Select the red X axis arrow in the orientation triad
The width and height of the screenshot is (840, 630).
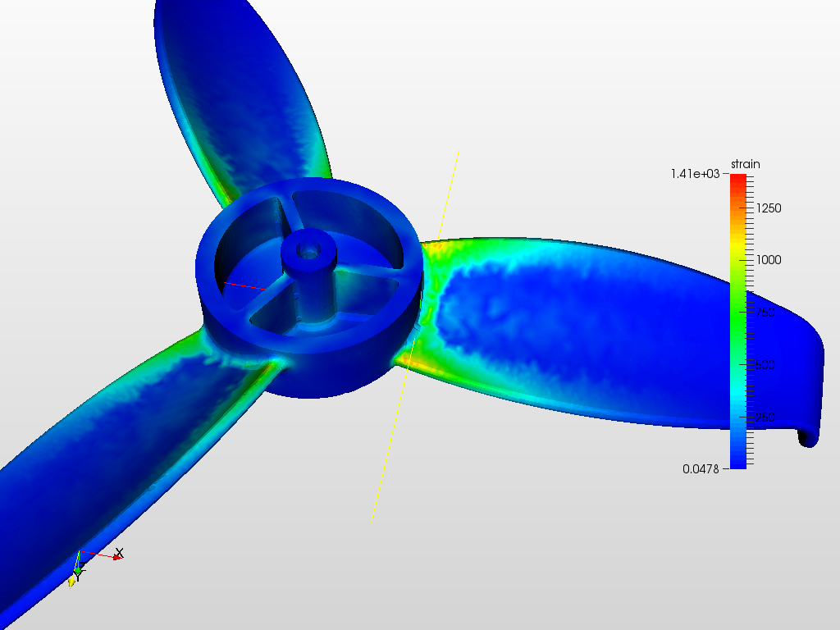tap(116, 556)
